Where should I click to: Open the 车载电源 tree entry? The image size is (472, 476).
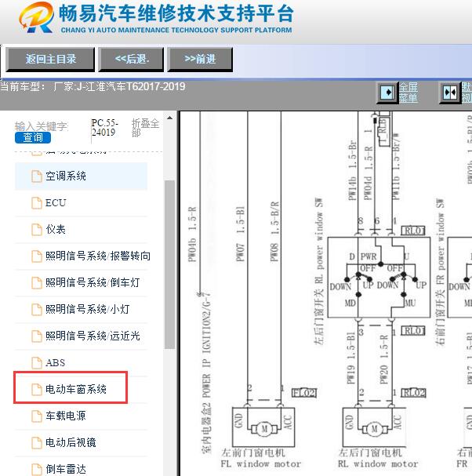[66, 416]
